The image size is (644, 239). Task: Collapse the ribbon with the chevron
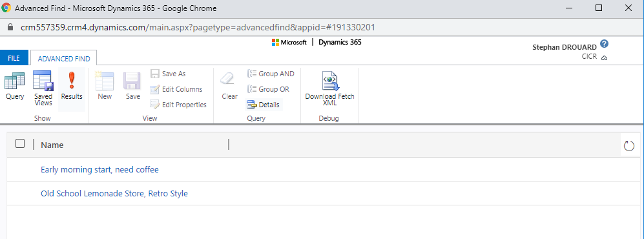tap(604, 58)
